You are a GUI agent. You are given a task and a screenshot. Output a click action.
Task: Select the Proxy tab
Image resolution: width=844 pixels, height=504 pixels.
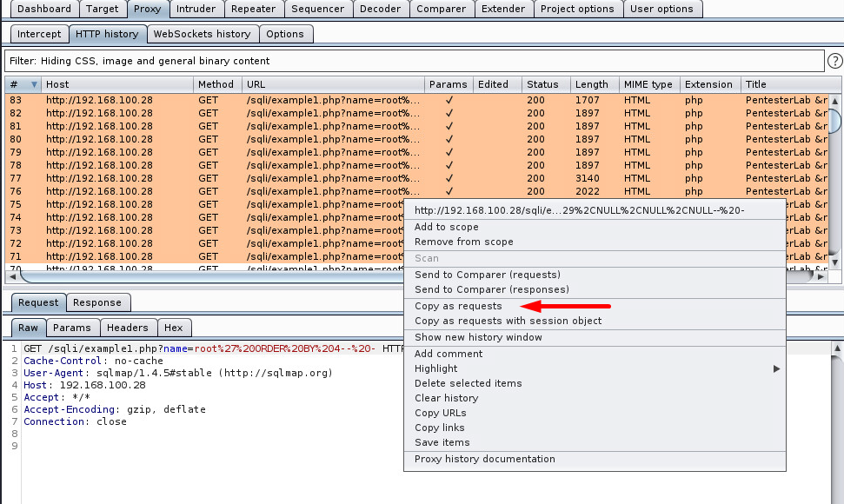point(148,9)
